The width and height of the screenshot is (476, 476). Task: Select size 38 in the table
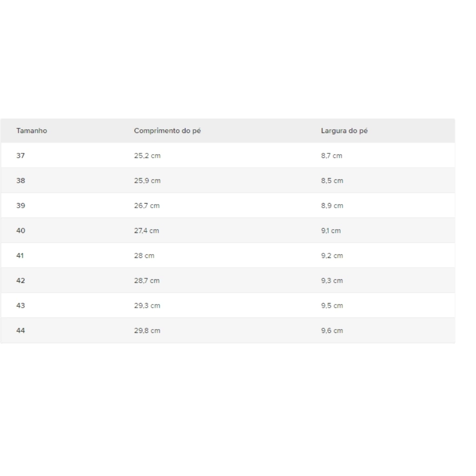pos(20,181)
